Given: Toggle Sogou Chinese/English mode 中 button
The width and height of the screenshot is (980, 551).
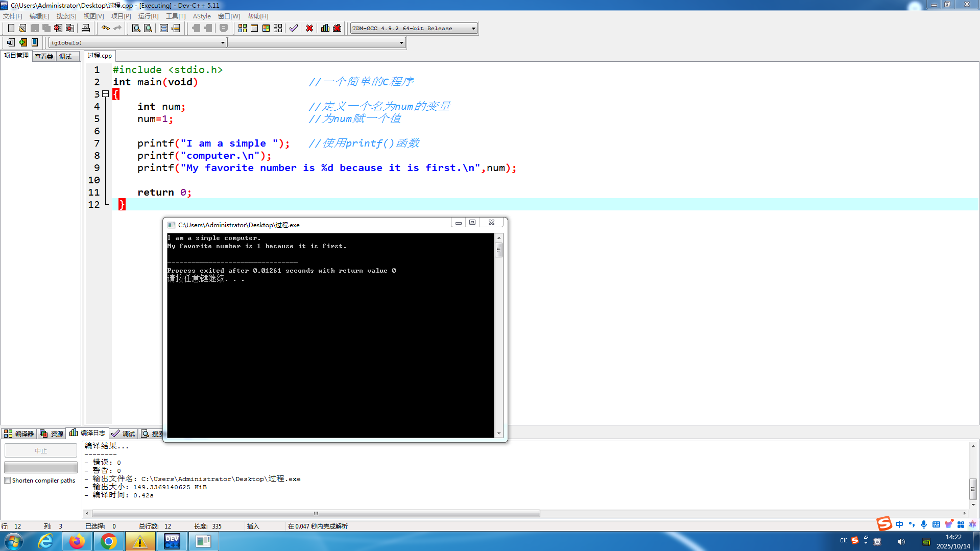Looking at the screenshot, I should click(899, 524).
